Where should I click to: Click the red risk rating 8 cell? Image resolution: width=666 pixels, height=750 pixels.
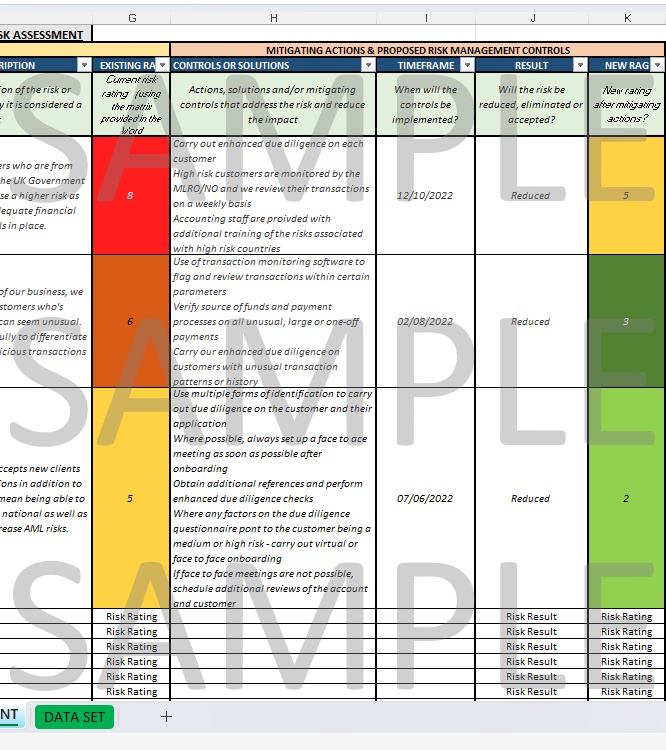[131, 195]
